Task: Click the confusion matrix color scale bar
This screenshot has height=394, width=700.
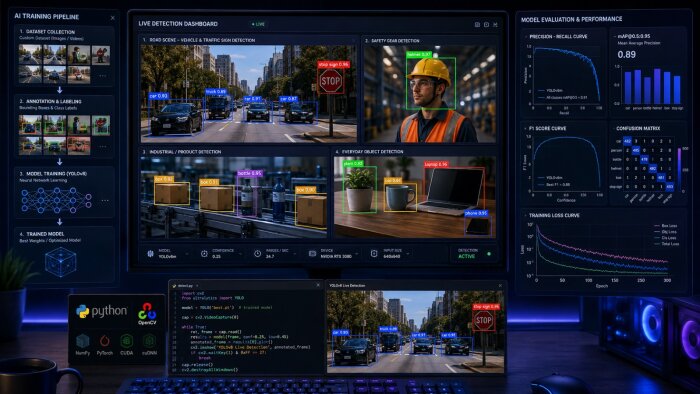Action: pos(679,170)
